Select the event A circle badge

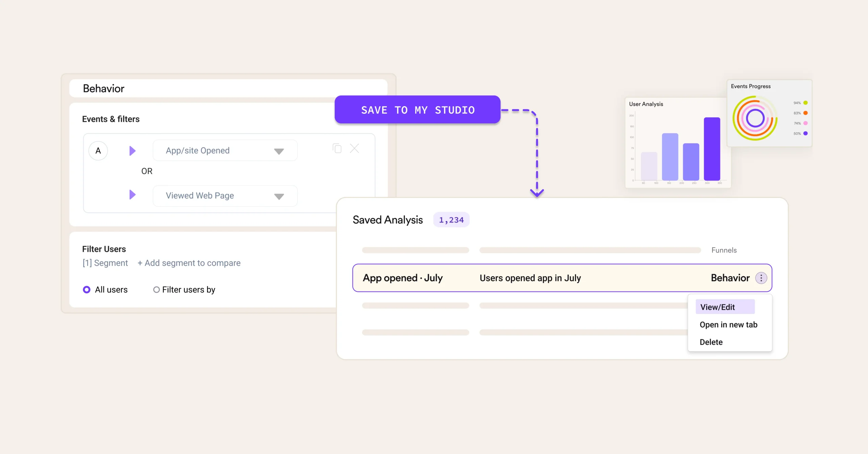coord(98,151)
